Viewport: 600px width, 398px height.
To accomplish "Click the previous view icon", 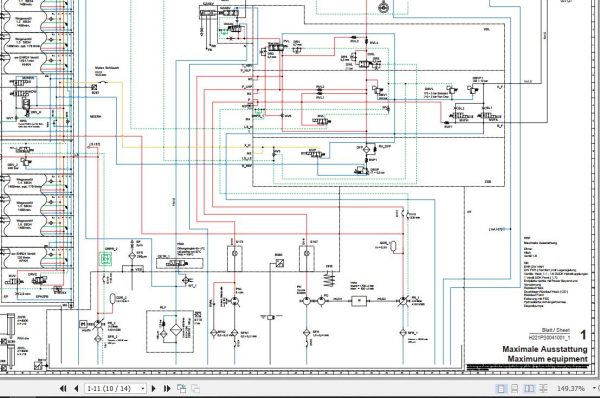I will point(181,388).
